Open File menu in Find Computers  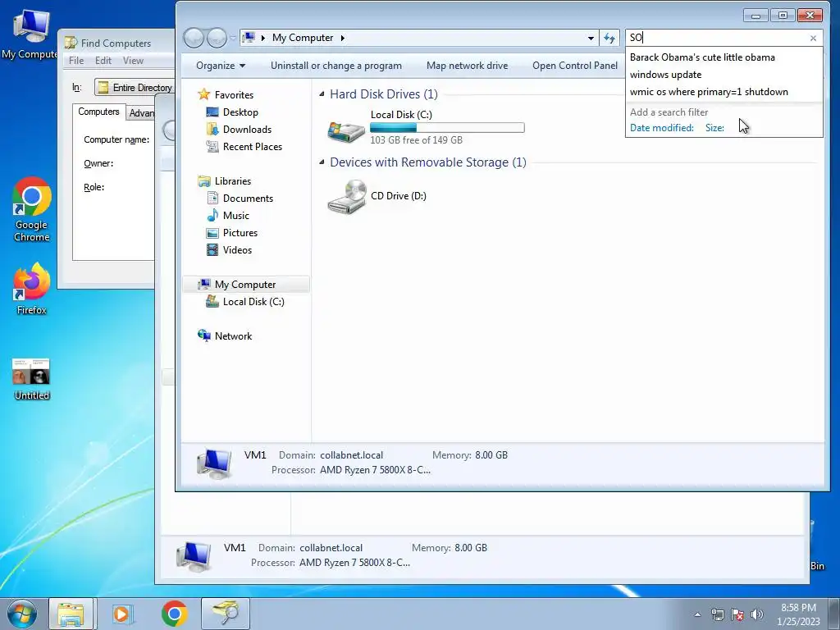pyautogui.click(x=76, y=61)
